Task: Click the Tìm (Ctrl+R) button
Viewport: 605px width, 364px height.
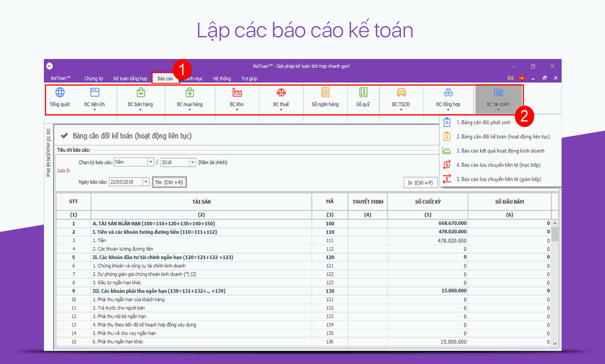Action: tap(169, 181)
